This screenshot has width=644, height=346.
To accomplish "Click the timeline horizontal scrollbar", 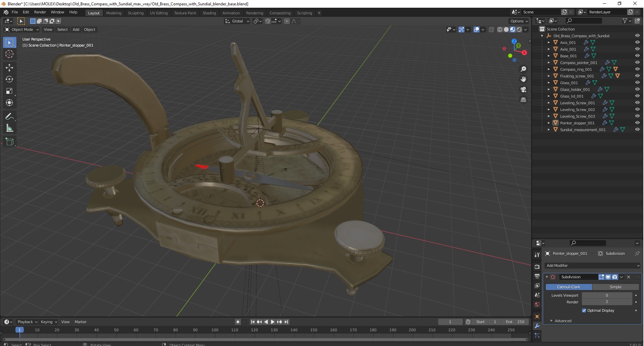I will click(265, 339).
